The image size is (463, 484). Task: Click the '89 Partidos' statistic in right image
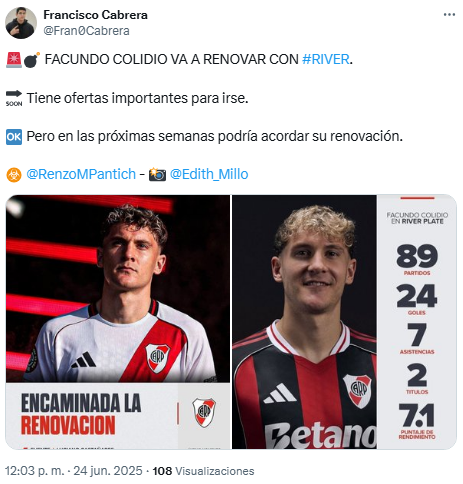point(417,260)
